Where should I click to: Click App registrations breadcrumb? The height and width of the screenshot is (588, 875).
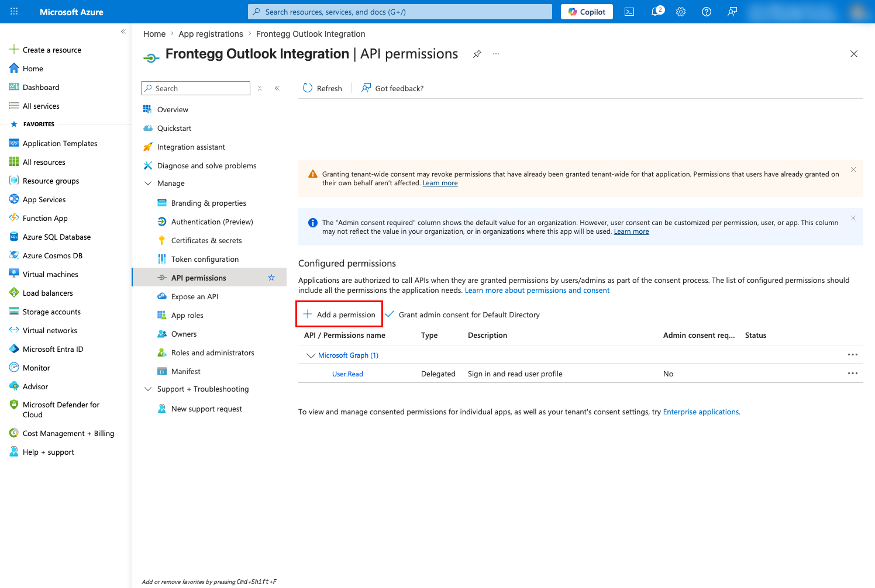pyautogui.click(x=211, y=34)
